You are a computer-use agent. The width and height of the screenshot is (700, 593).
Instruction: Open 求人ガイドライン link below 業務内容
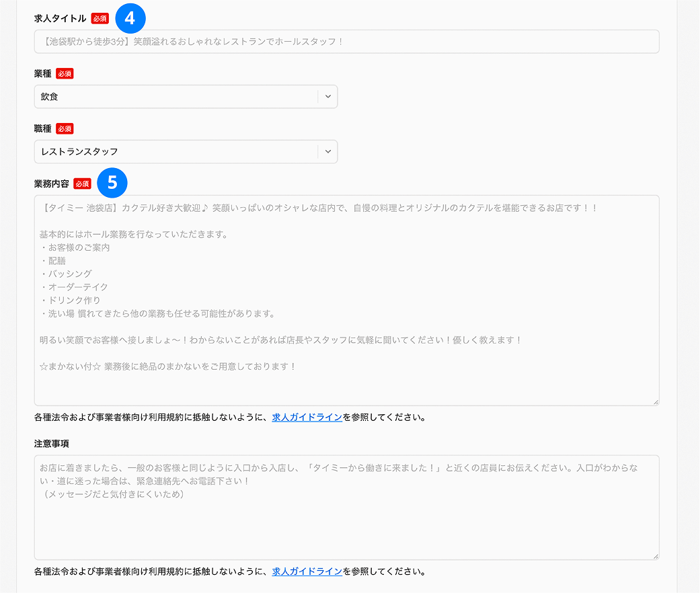(307, 418)
